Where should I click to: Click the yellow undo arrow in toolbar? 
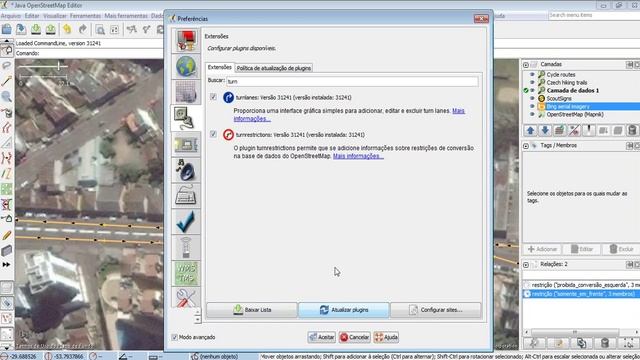(x=67, y=29)
